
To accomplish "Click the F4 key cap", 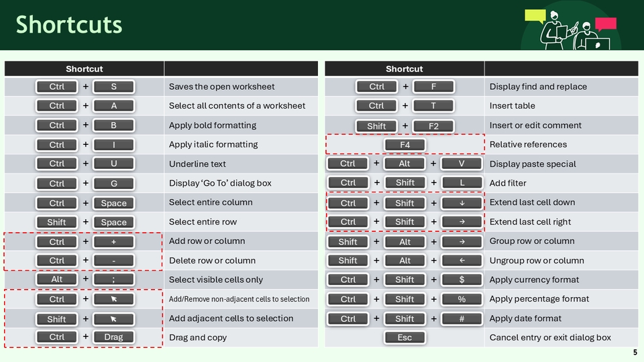I will click(405, 145).
